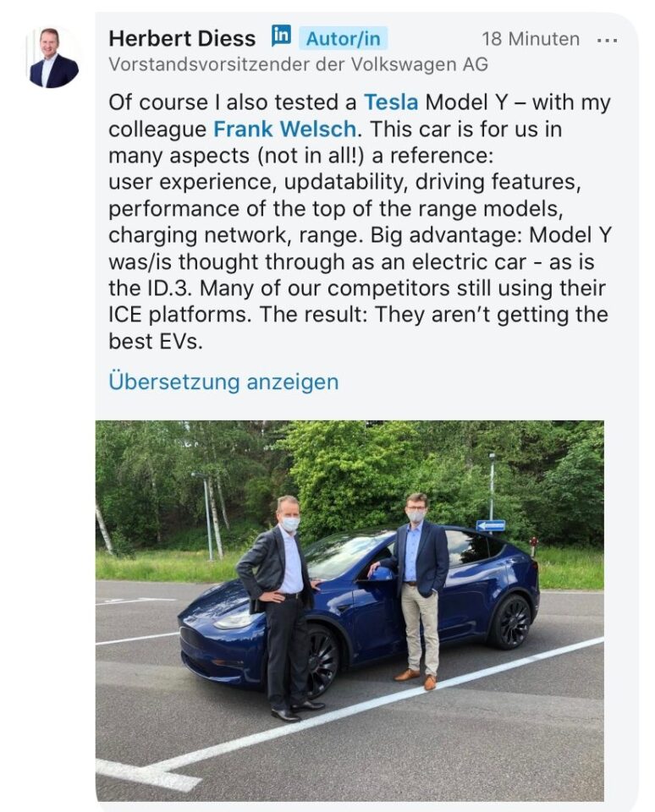Open the attached Tesla Model Y photo

pyautogui.click(x=350, y=611)
